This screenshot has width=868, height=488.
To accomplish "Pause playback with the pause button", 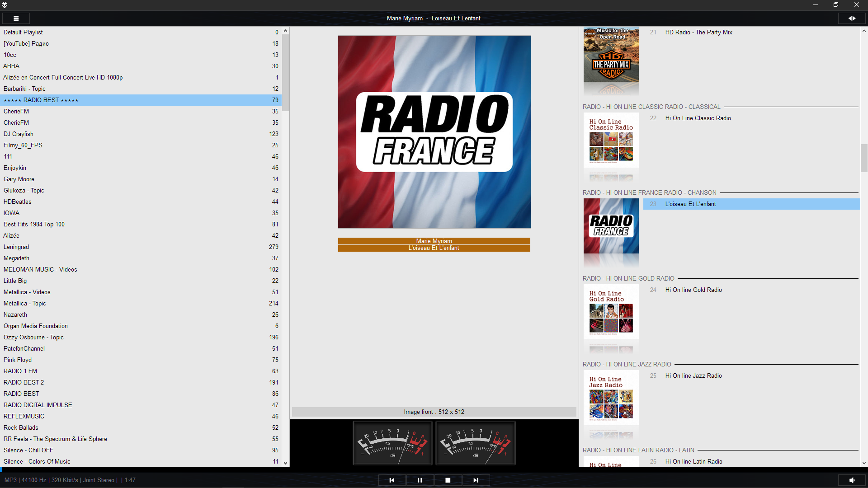I will 420,480.
